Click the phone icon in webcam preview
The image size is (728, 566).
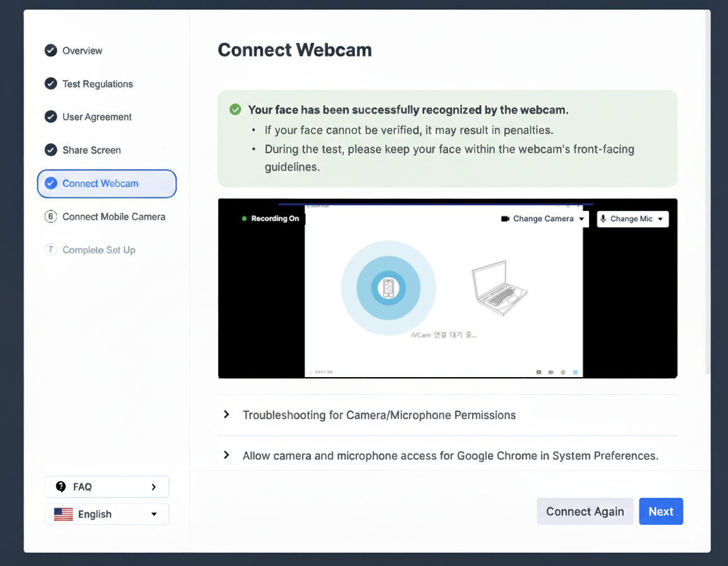tap(388, 288)
